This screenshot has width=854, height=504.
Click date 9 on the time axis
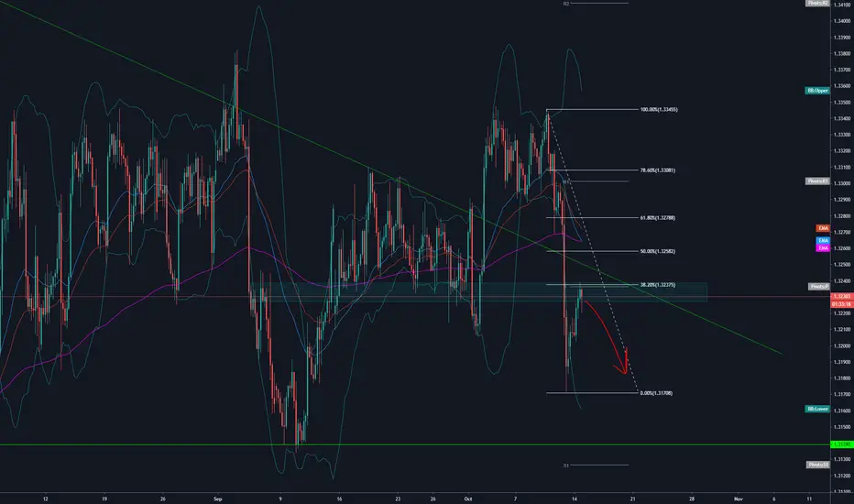(280, 499)
